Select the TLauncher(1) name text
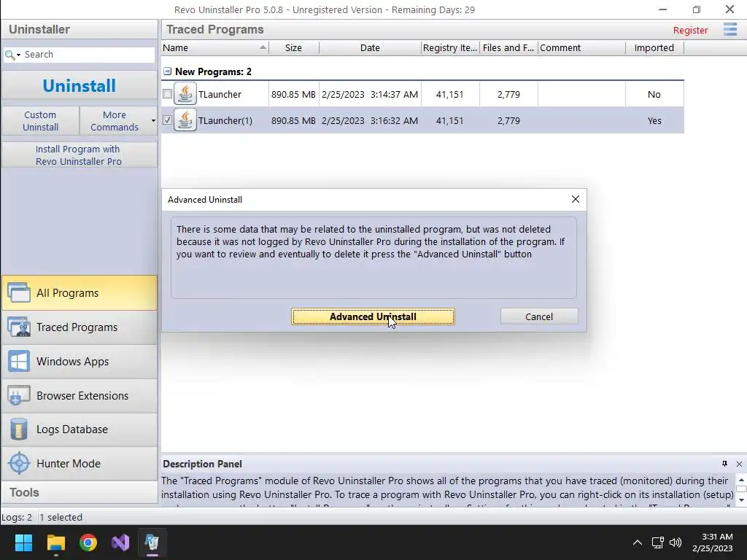The height and width of the screenshot is (560, 747). 225,120
